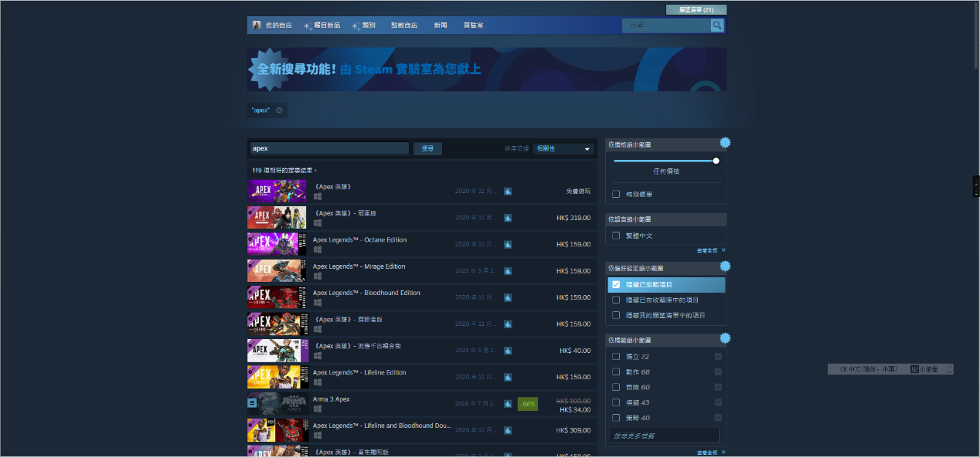Check the 獨立 72 tag filter
Screen dimensions: 980x458
click(616, 356)
